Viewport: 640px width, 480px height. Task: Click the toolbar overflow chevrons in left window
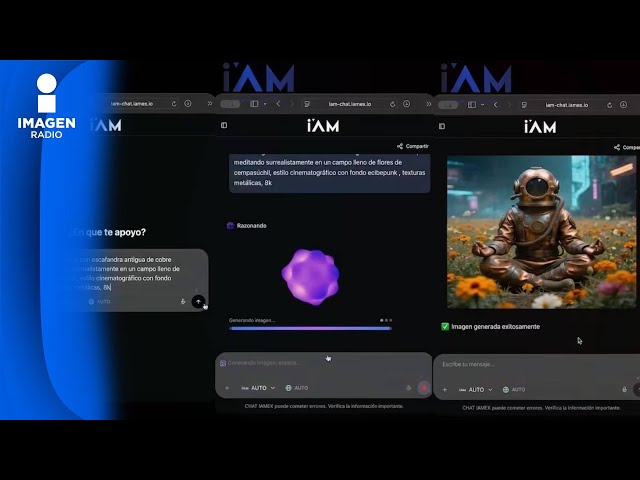210,104
